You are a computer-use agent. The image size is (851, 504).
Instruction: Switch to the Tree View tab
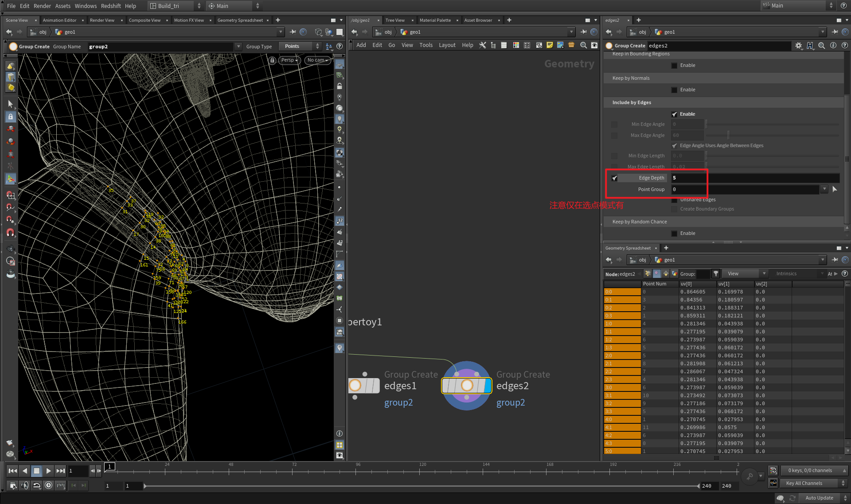pyautogui.click(x=394, y=20)
